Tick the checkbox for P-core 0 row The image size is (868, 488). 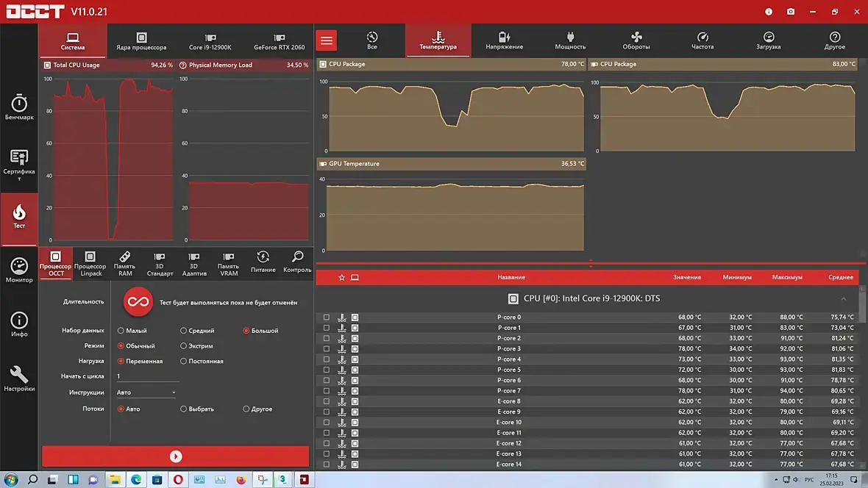[x=327, y=317]
